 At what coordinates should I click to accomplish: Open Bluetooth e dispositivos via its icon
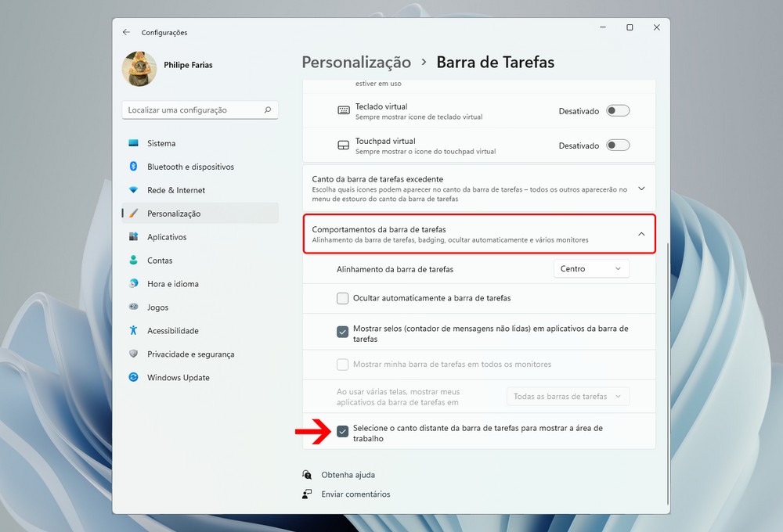pos(133,167)
